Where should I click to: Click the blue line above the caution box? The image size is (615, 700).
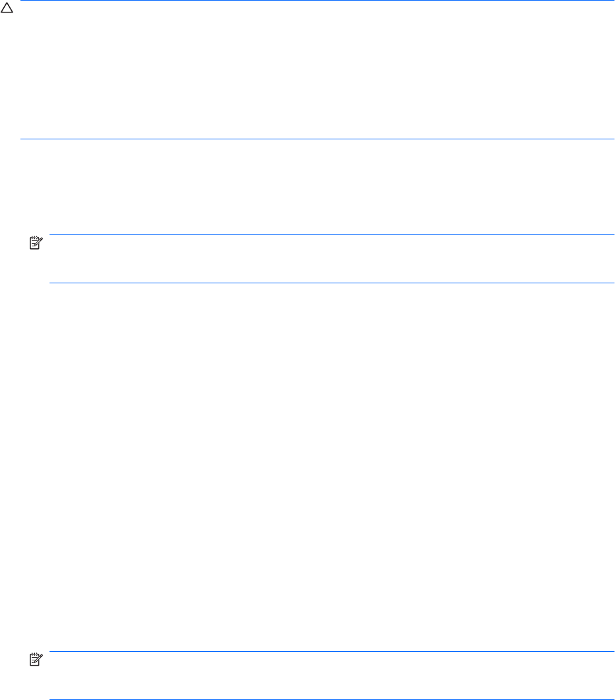click(317, 1)
